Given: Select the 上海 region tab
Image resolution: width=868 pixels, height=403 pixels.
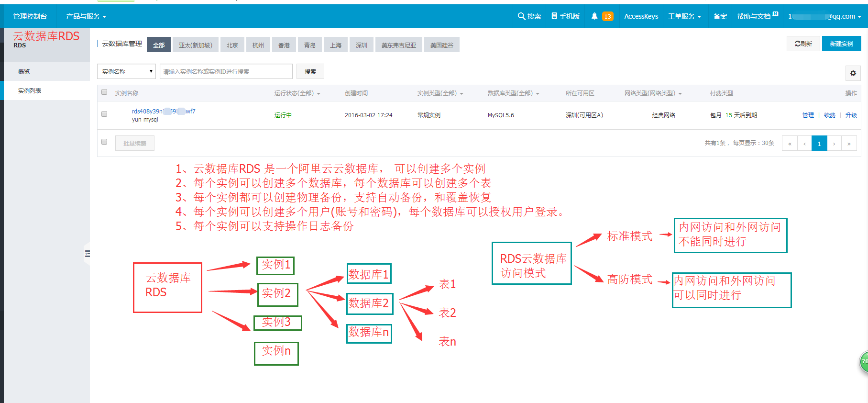Looking at the screenshot, I should 336,45.
